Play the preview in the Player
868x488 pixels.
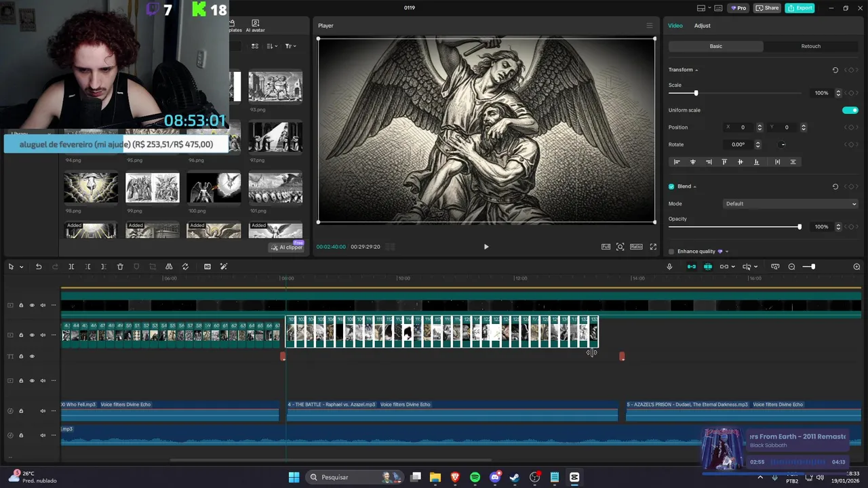click(x=486, y=247)
